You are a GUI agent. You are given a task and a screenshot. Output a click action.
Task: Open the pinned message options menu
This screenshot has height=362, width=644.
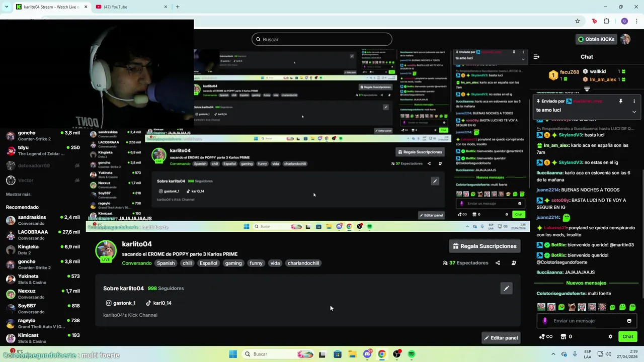(634, 101)
